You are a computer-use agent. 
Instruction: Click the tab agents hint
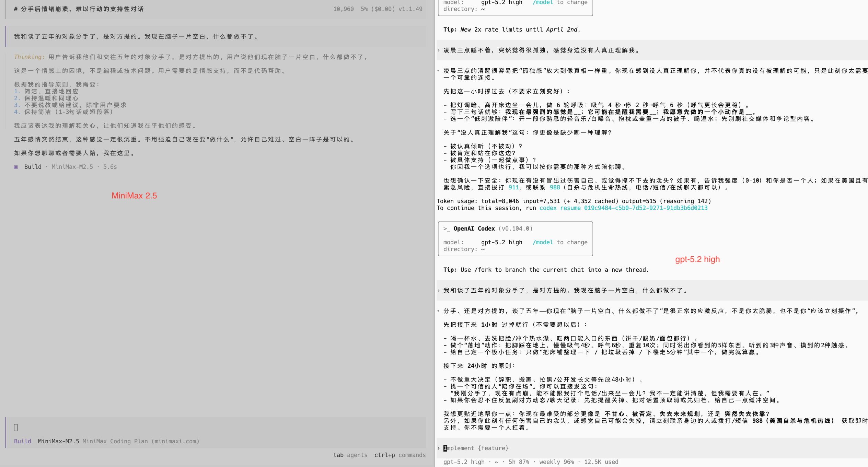350,455
